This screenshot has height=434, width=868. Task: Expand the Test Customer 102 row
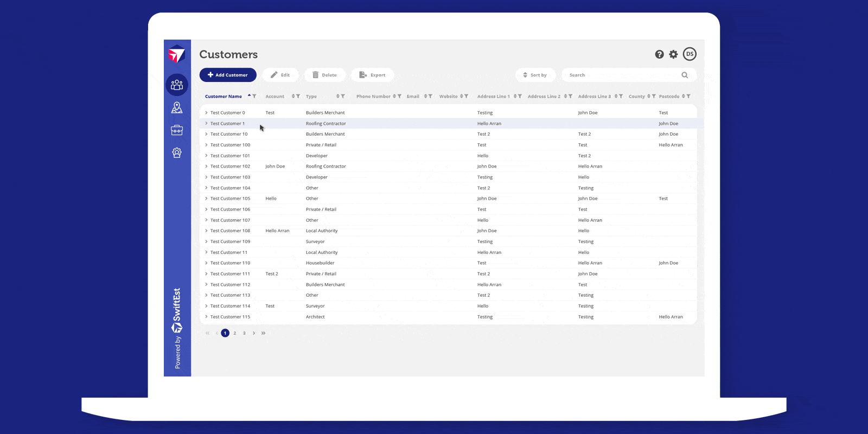206,167
